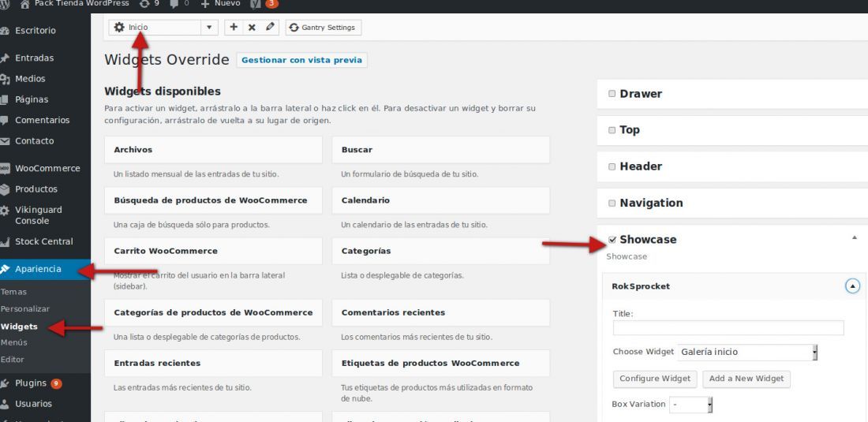Open Editor submenu item
The image size is (868, 422).
[x=12, y=359]
